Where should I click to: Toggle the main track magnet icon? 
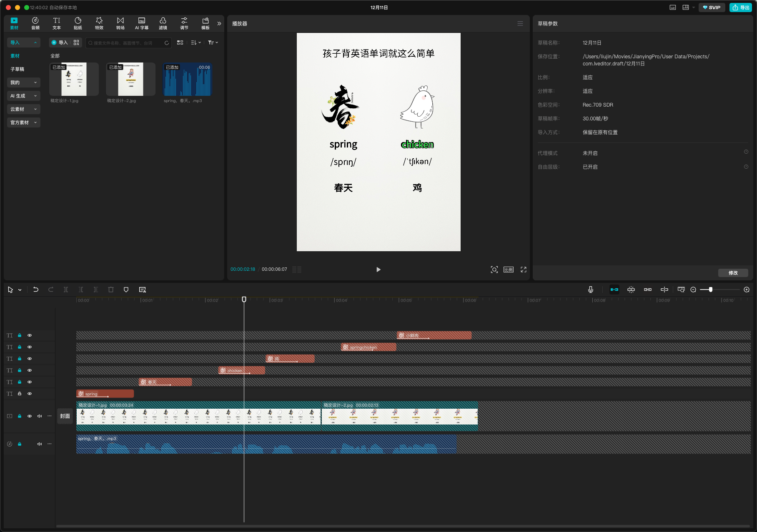[x=614, y=290]
